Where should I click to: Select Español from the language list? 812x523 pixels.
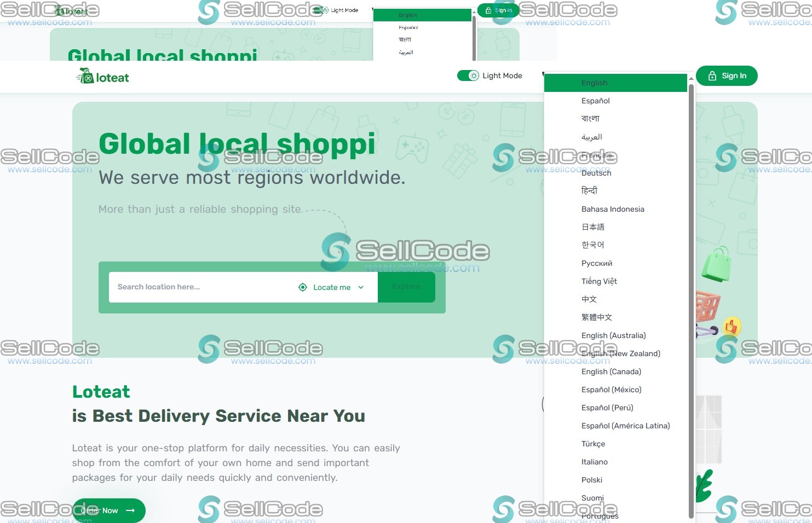click(595, 101)
